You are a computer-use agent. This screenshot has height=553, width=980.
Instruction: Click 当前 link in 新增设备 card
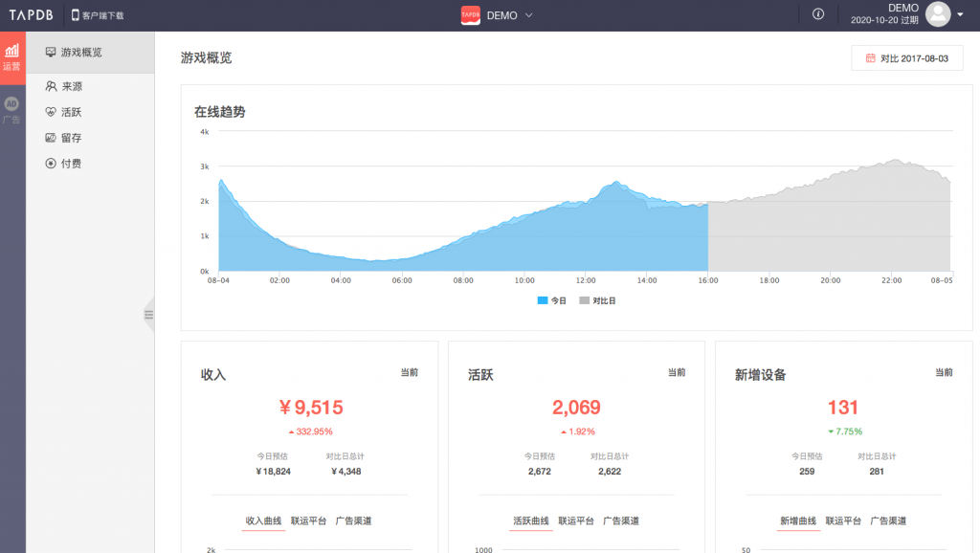[x=944, y=372]
